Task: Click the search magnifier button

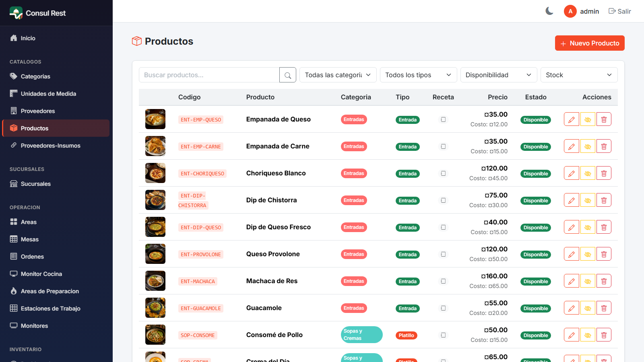Action: point(288,75)
